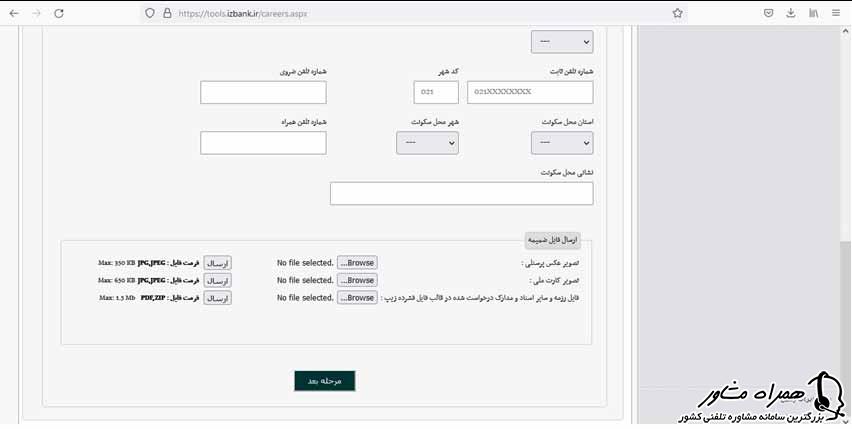The width and height of the screenshot is (852, 429).
Task: Click the تصویر کارت ملی label
Action: tap(554, 280)
